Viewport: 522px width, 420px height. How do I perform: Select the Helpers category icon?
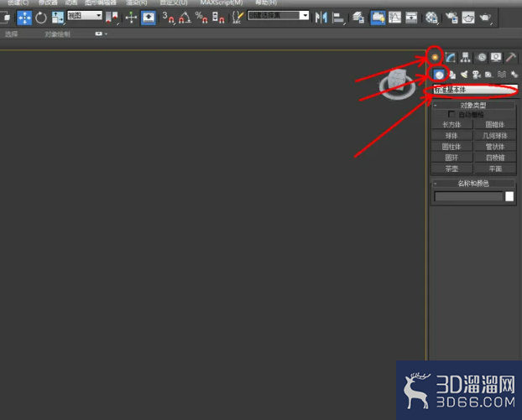click(x=488, y=75)
